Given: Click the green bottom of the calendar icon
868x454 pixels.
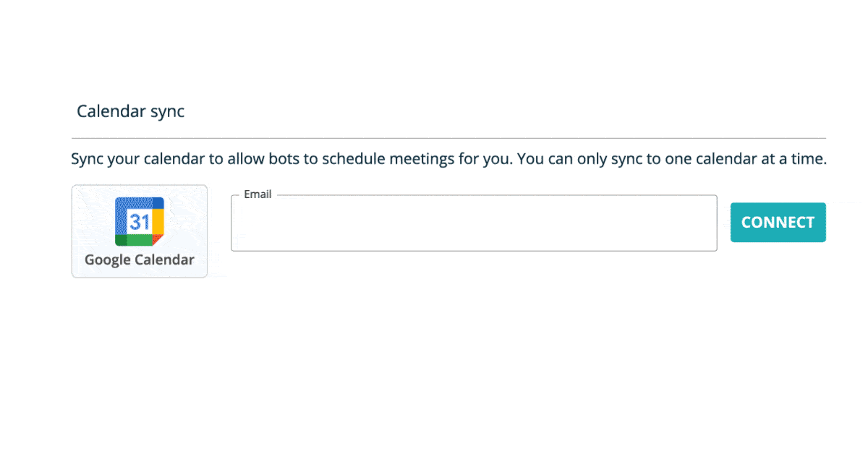Looking at the screenshot, I should 137,240.
